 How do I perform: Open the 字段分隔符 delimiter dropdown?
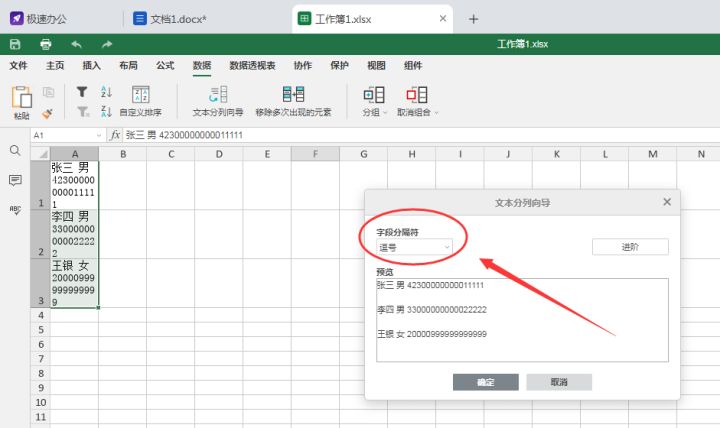[414, 248]
